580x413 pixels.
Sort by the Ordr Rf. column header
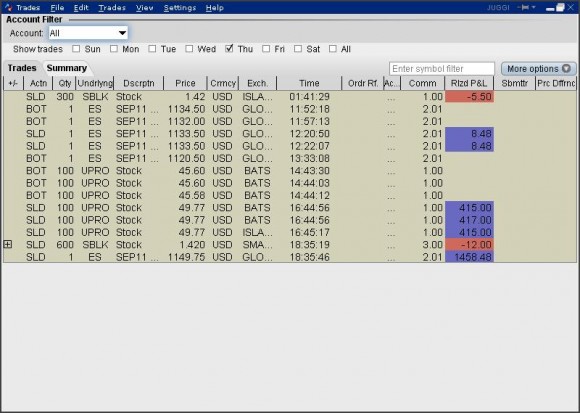[363, 84]
